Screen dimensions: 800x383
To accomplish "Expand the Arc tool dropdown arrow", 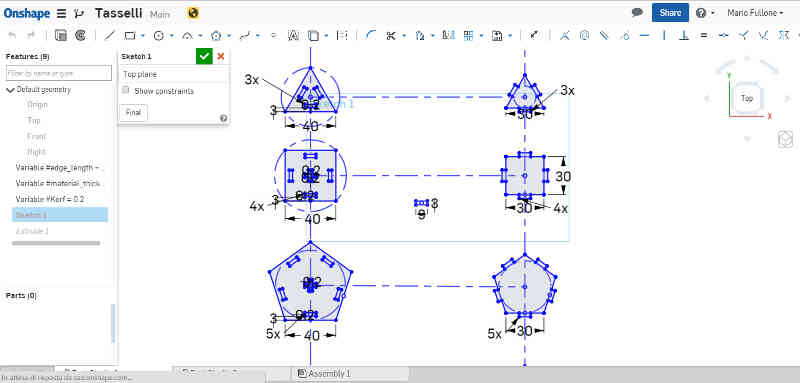I will pyautogui.click(x=201, y=35).
